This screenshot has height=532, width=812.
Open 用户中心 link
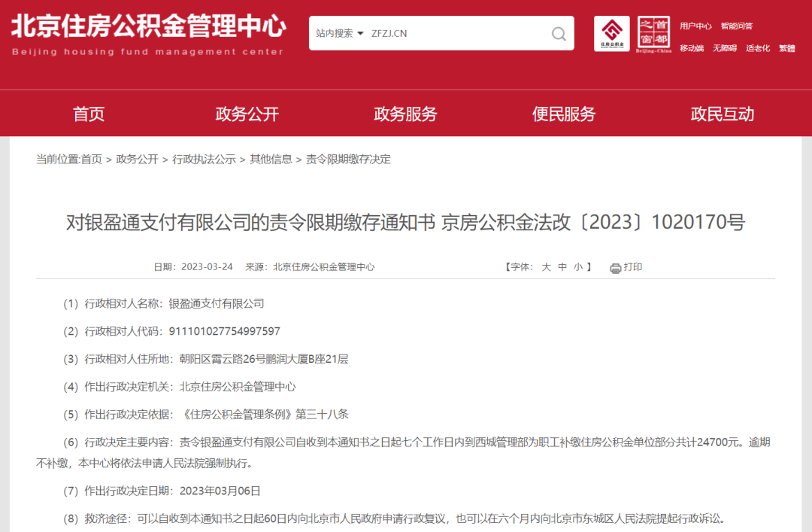(695, 26)
